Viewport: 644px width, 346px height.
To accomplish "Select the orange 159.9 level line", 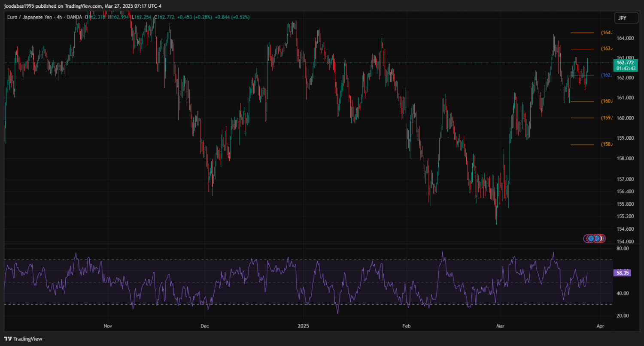I will (582, 117).
